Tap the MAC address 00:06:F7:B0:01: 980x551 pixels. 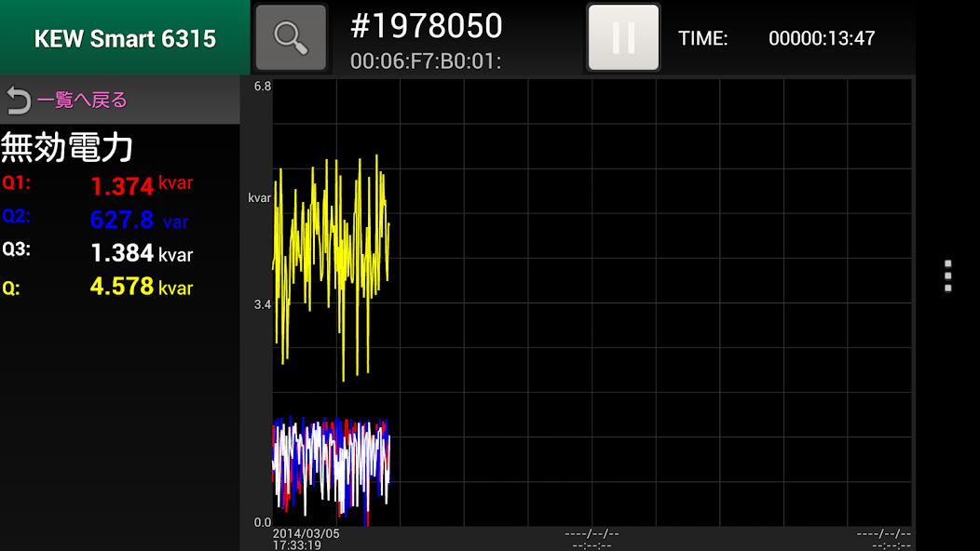(x=426, y=61)
